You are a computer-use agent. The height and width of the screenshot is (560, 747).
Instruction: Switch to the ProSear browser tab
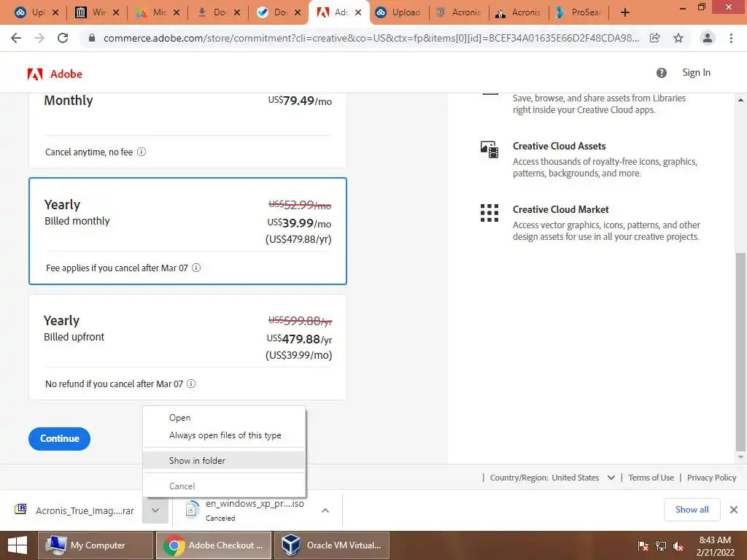[x=580, y=12]
